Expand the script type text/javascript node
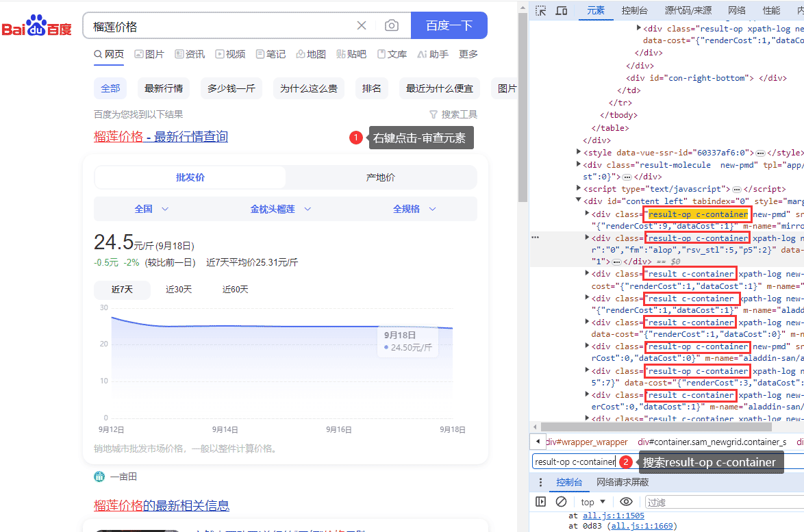 click(x=579, y=188)
